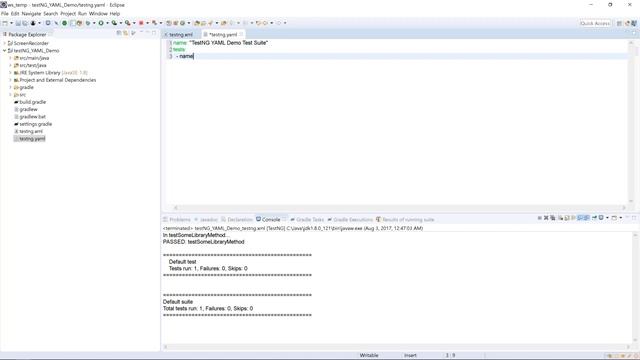
Task: Expand the src/test/java folder
Action: click(10, 65)
